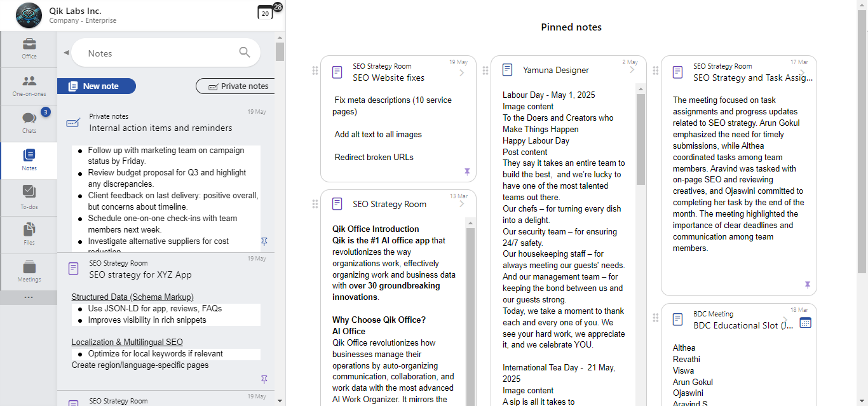Unpin the SEO Website fixes note
The image size is (868, 406).
coord(467,172)
